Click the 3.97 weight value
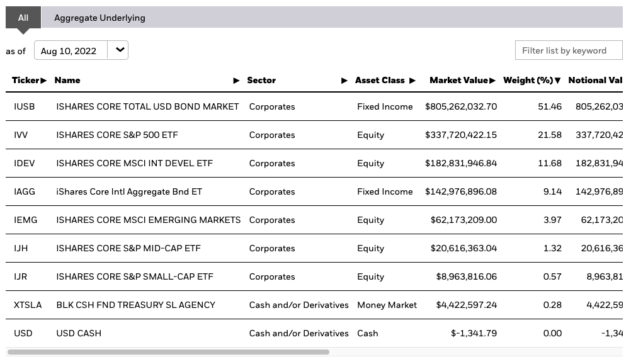This screenshot has height=364, width=631. click(x=552, y=220)
